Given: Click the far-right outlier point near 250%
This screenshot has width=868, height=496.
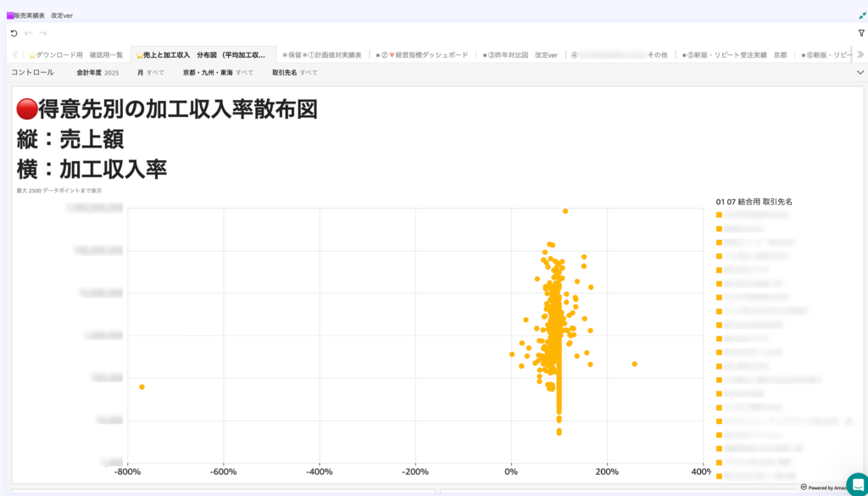Looking at the screenshot, I should [x=634, y=364].
